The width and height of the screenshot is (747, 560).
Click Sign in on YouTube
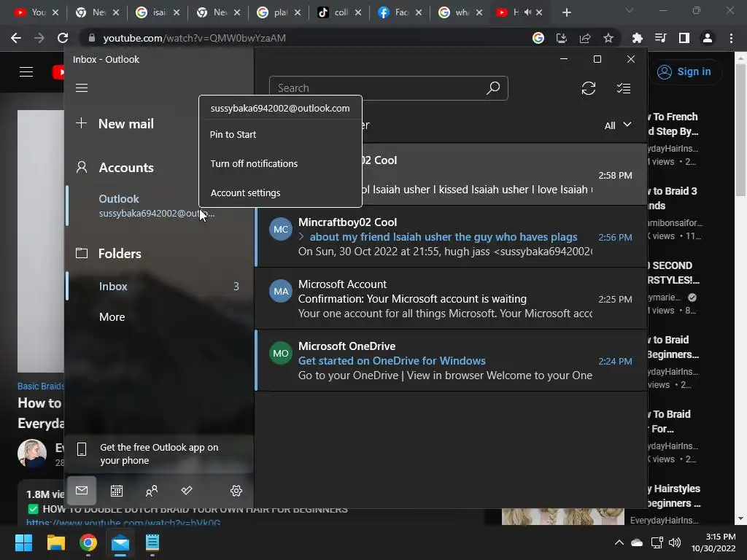click(684, 72)
